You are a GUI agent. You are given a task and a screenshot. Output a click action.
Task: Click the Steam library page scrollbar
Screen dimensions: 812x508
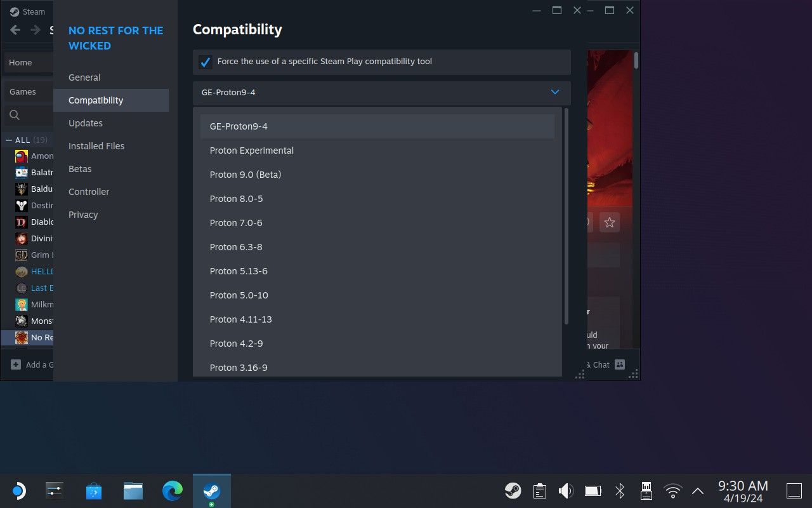tap(636, 61)
